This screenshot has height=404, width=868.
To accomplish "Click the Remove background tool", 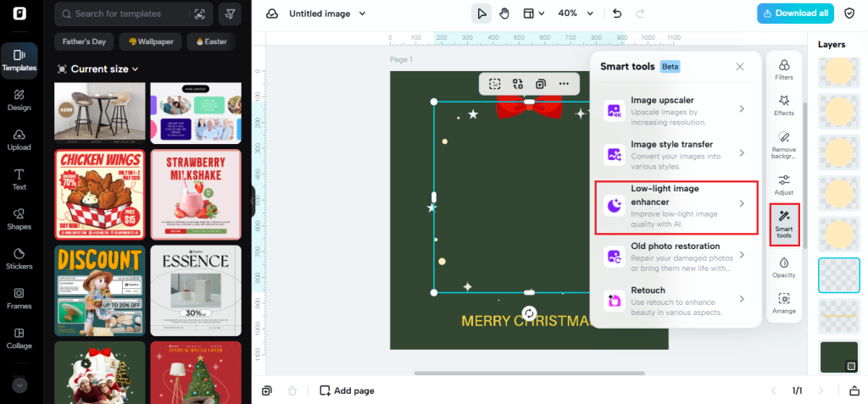I will [784, 144].
